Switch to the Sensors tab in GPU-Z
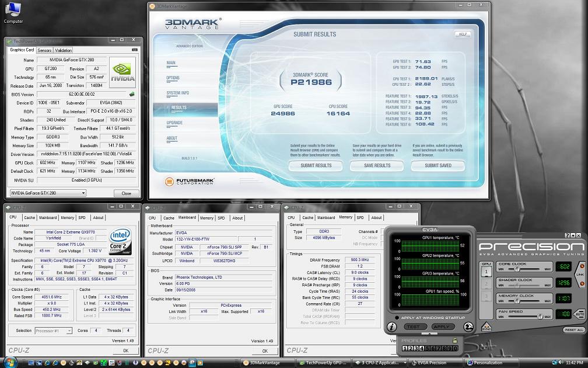 point(44,50)
